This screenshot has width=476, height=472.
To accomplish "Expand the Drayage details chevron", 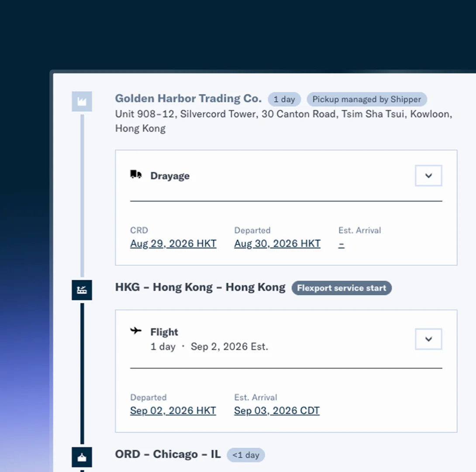I will point(428,176).
